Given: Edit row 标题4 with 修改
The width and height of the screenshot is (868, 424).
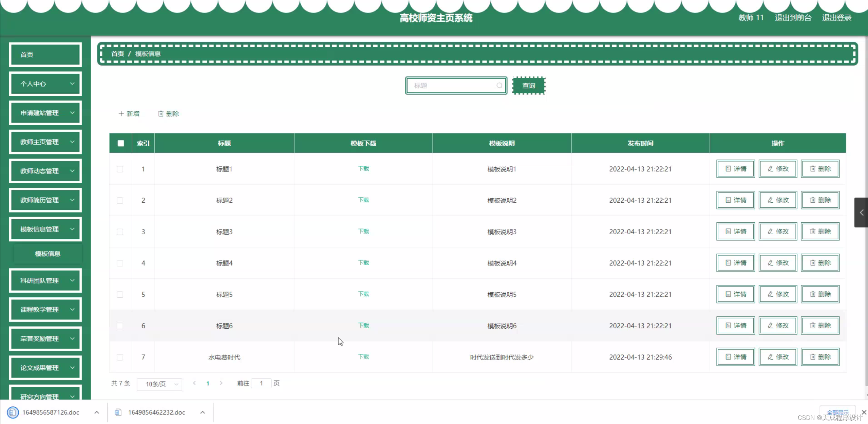Looking at the screenshot, I should (778, 263).
